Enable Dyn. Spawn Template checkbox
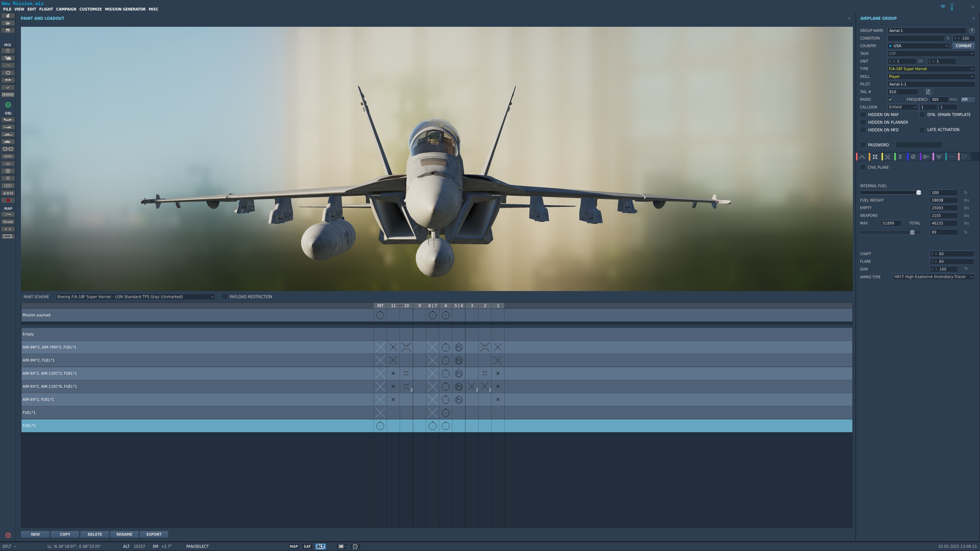 (922, 115)
